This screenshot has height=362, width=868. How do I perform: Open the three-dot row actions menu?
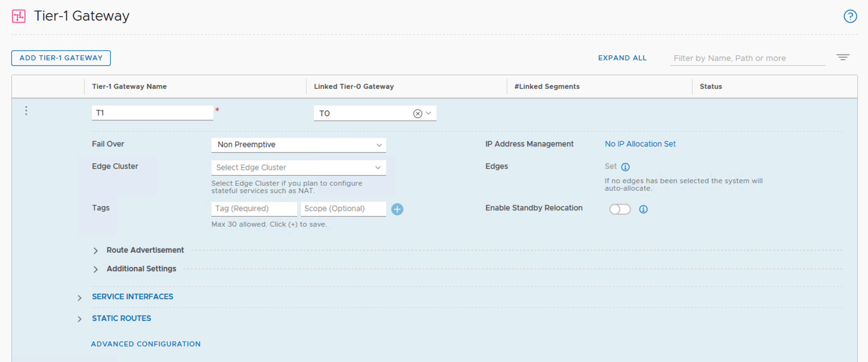(x=26, y=111)
